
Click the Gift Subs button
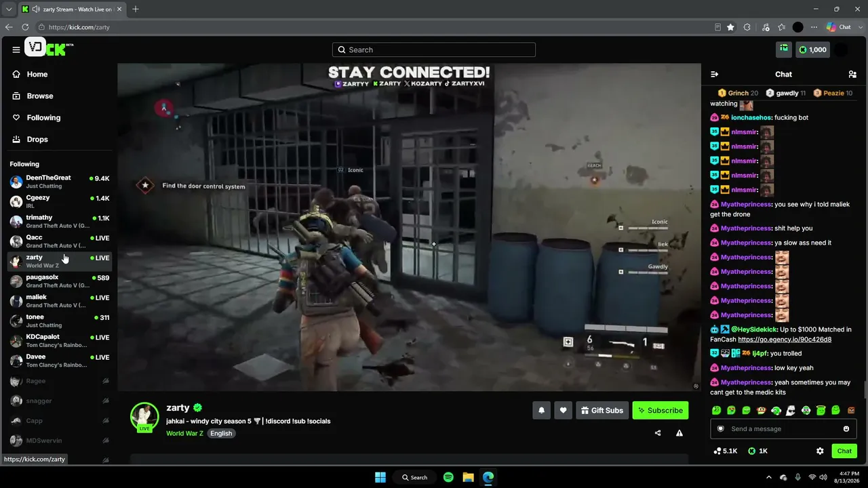coord(602,410)
